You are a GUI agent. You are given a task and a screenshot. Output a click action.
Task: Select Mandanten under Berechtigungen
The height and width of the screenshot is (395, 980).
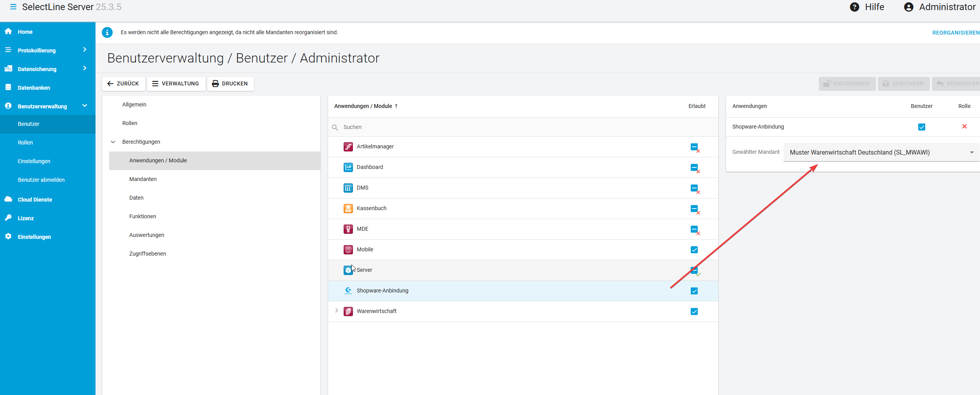143,179
